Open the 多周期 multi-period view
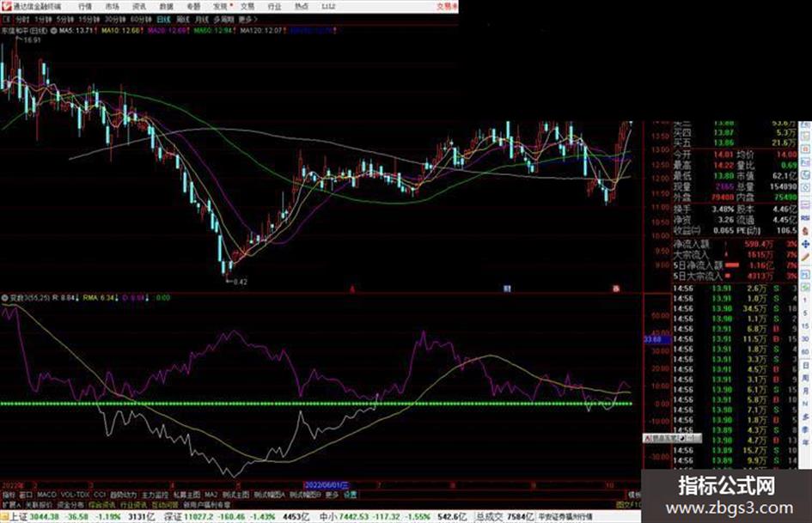This screenshot has height=523, width=812. click(223, 19)
